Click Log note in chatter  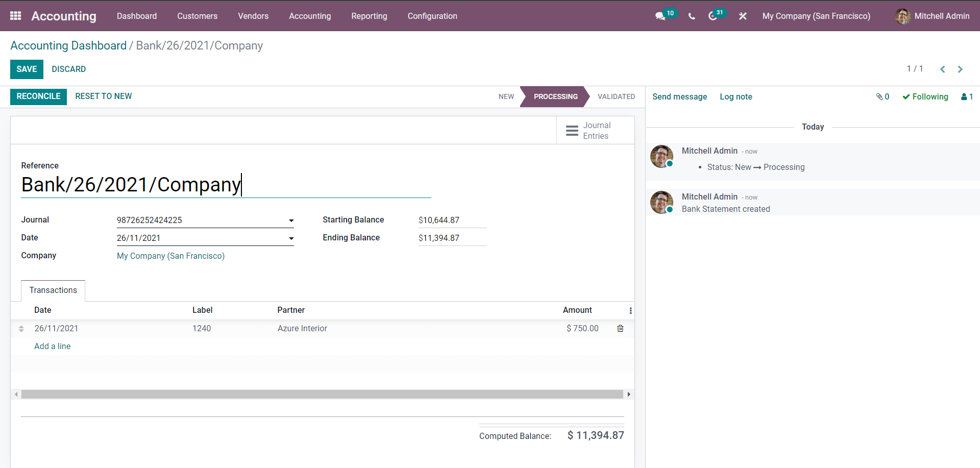[x=736, y=97]
